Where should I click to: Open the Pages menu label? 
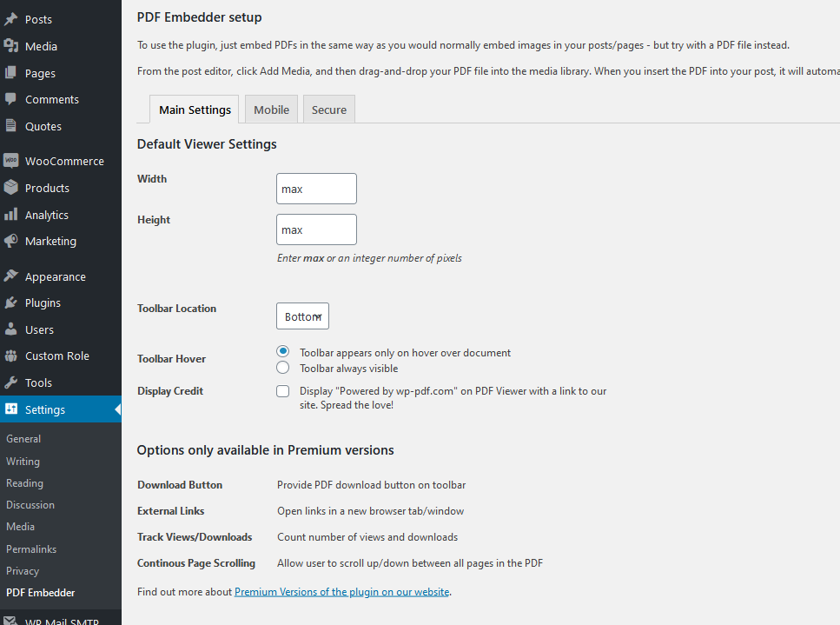(40, 73)
